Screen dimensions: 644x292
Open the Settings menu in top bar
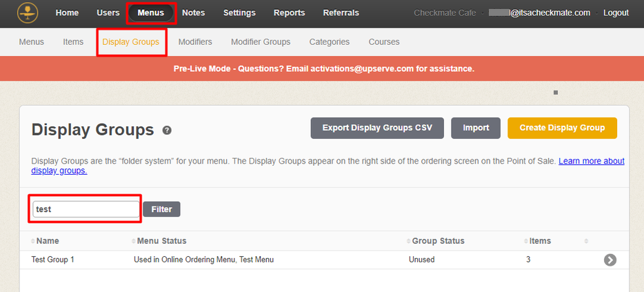[239, 13]
